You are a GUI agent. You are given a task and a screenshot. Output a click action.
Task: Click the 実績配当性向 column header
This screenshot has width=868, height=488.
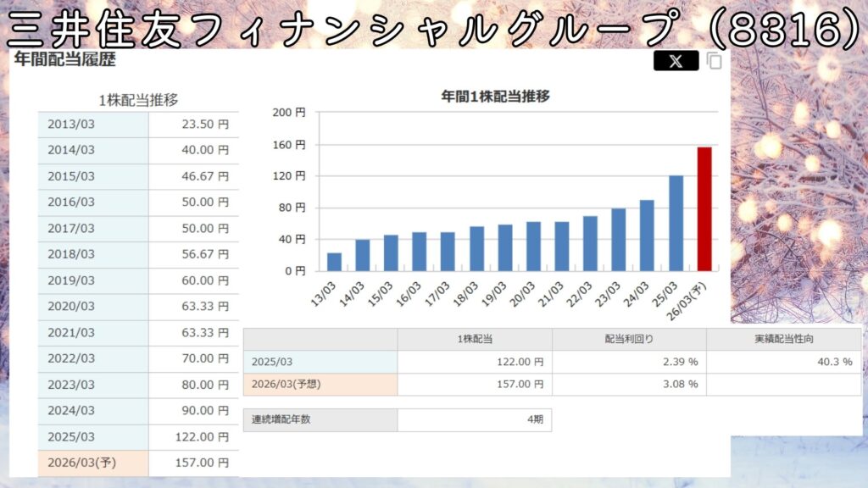(782, 339)
